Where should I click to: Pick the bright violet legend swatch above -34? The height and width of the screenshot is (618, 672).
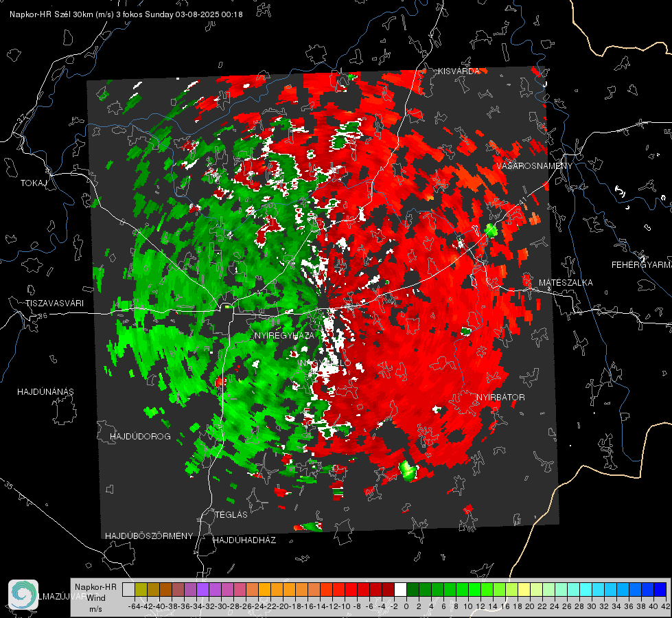202,589
